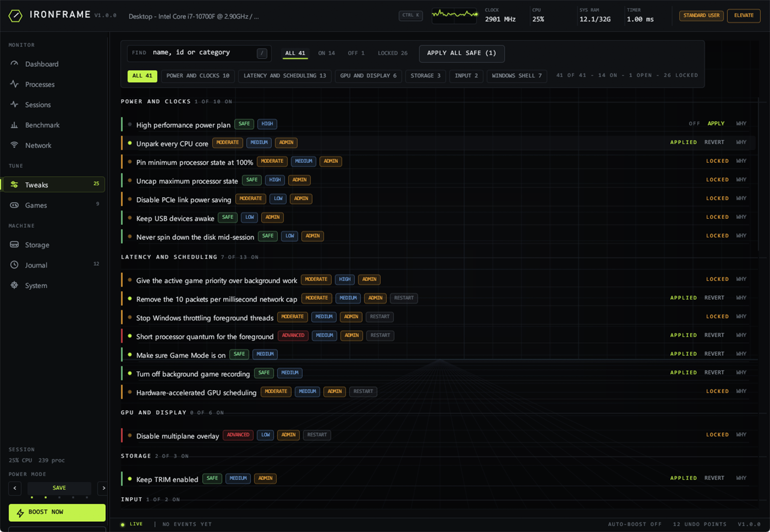Viewport: 770px width, 532px height.
Task: Revert Make sure Game Mode is on
Action: 714,354
